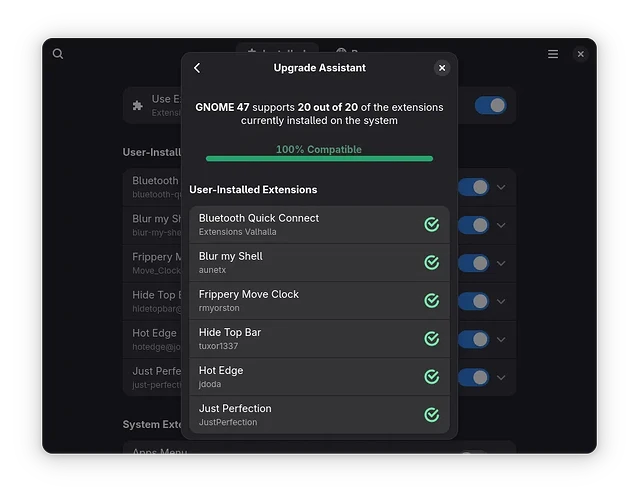Expand the Hide Top Bar row chevron
Viewport: 638px width, 500px height.
click(501, 301)
